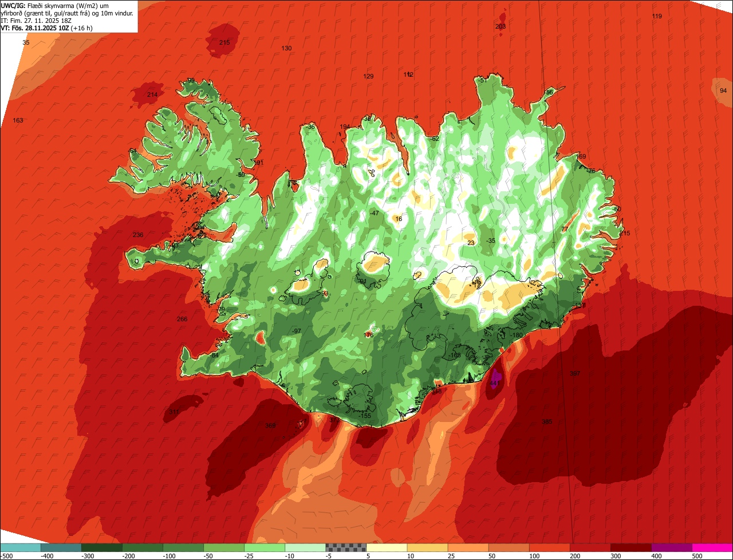733x560 pixels.
Task: Click the ocean value 119 in top-right corner
Action: pos(657,16)
